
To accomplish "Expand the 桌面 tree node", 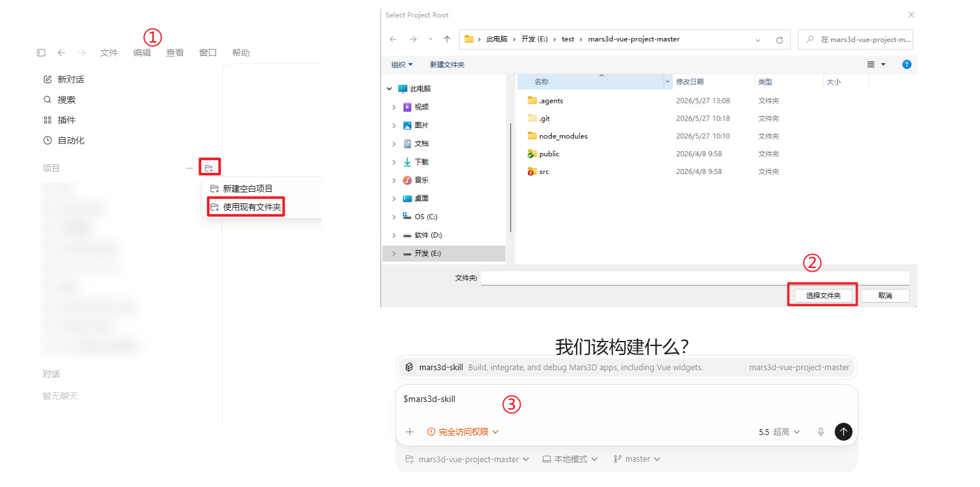I will (394, 199).
